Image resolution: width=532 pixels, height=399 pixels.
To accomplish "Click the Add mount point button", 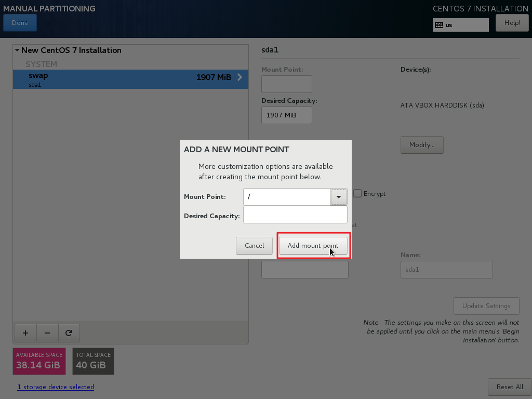I will point(313,246).
